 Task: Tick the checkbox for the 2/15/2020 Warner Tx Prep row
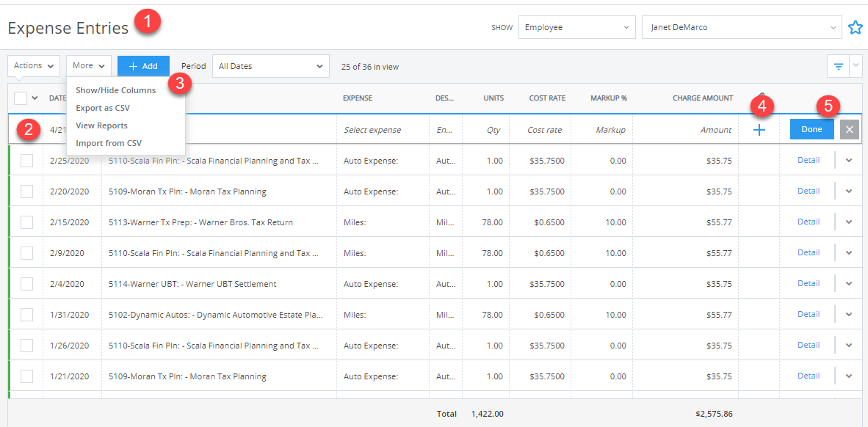26,222
